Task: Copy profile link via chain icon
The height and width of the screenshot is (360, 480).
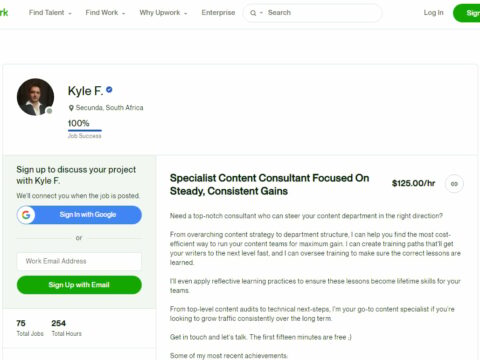Action: click(454, 184)
